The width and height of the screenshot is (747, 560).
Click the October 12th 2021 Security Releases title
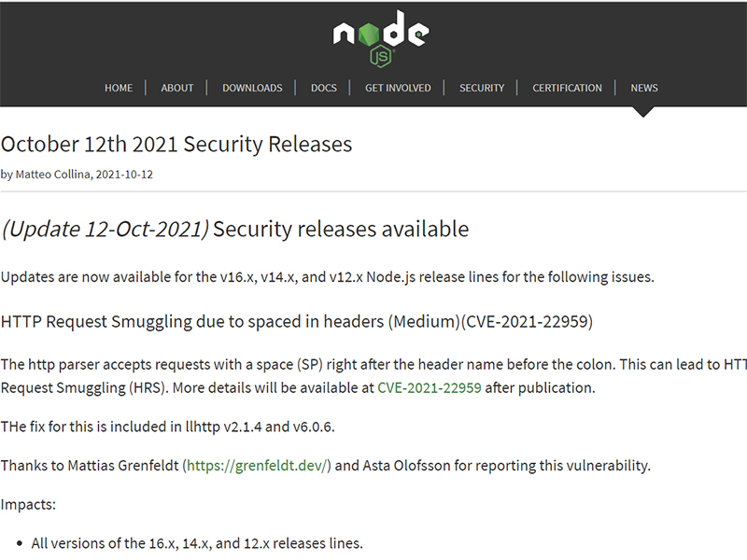click(176, 145)
